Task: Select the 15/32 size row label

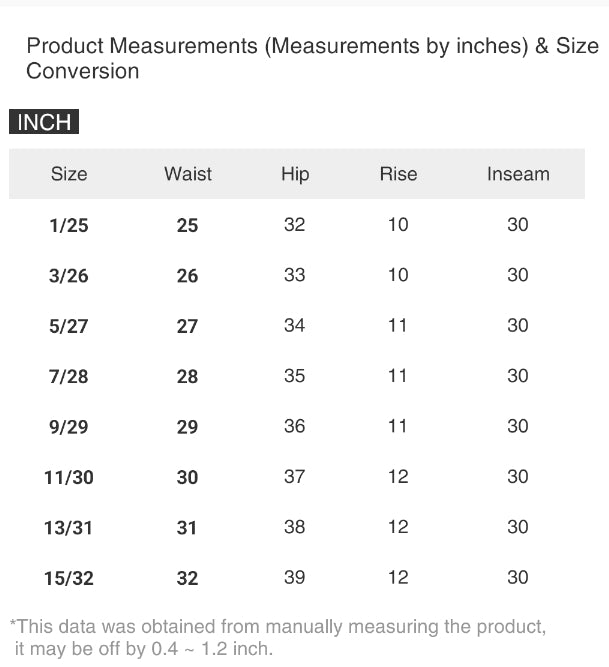Action: (x=69, y=578)
